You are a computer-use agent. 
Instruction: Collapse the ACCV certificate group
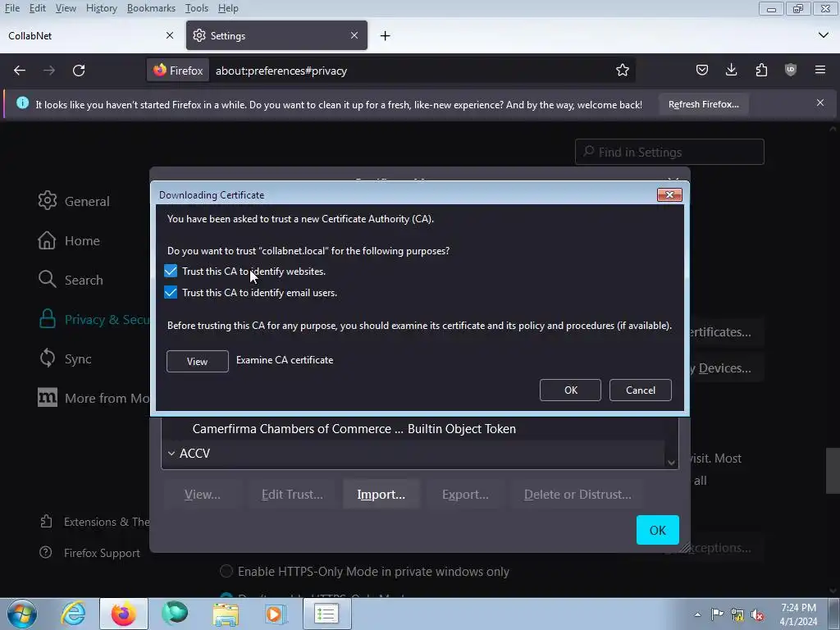point(171,453)
